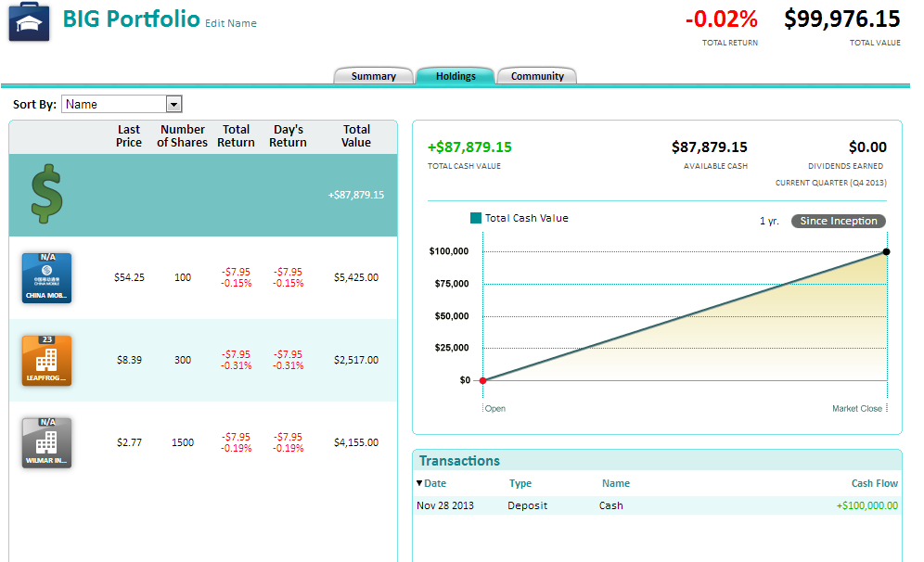Open the China Mobile stock icon
Viewport: 924px width, 562px height.
pyautogui.click(x=46, y=277)
